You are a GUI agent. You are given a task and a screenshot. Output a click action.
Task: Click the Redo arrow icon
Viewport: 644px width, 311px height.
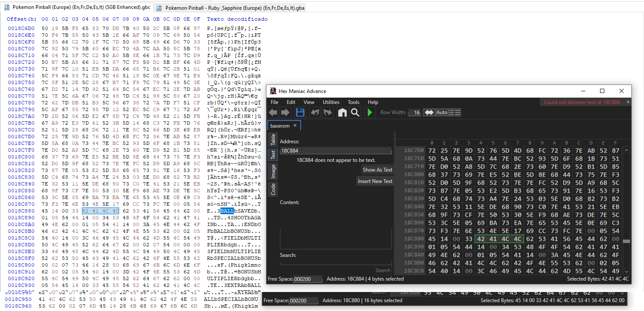(328, 112)
